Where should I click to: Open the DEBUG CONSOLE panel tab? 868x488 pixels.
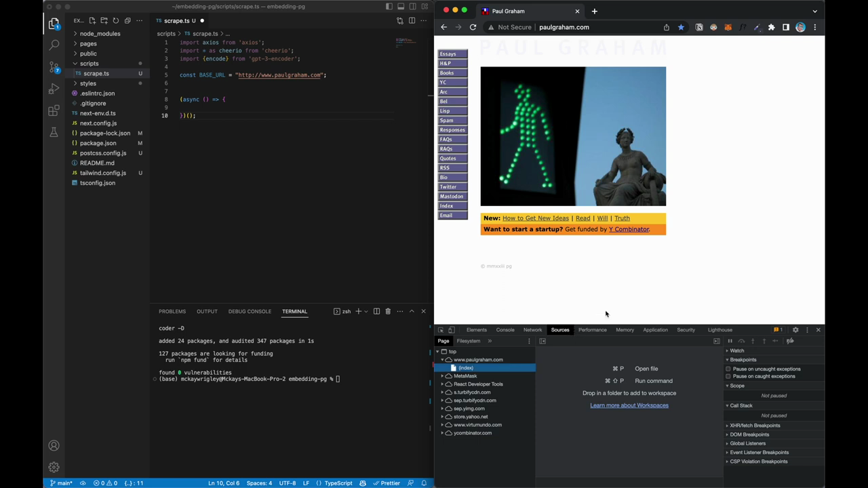[250, 311]
